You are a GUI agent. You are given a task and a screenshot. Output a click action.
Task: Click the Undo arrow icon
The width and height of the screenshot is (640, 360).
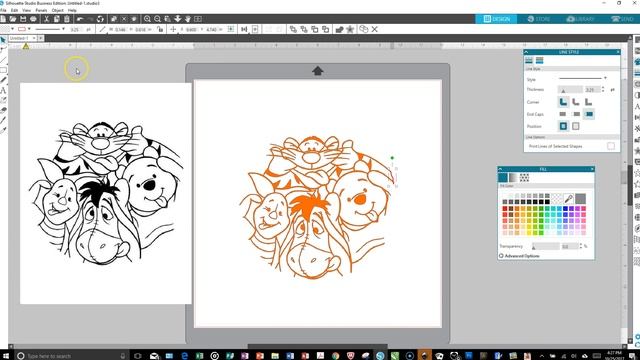tap(80, 19)
